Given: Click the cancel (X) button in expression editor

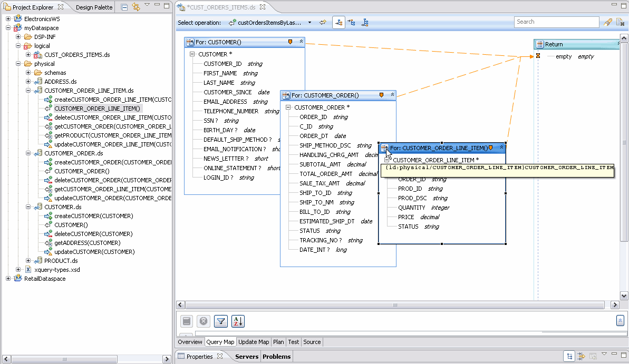Looking at the screenshot, I should click(204, 321).
